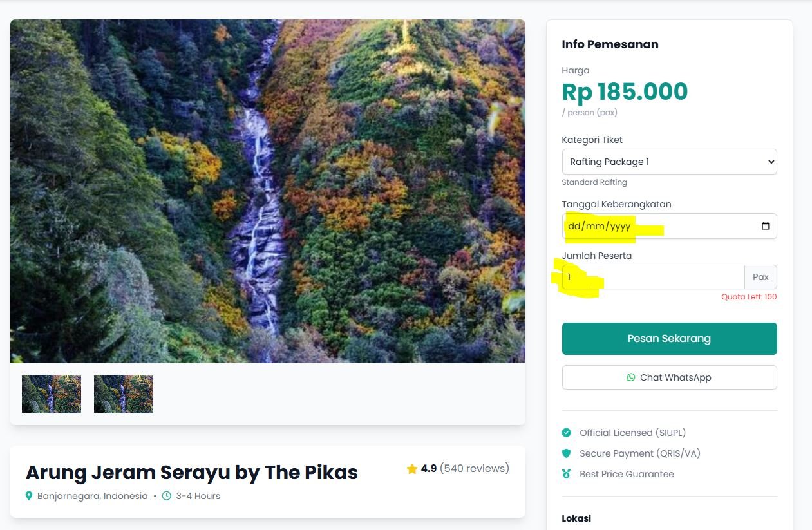Click the Chat WhatsApp button
812x530 pixels.
tap(669, 377)
